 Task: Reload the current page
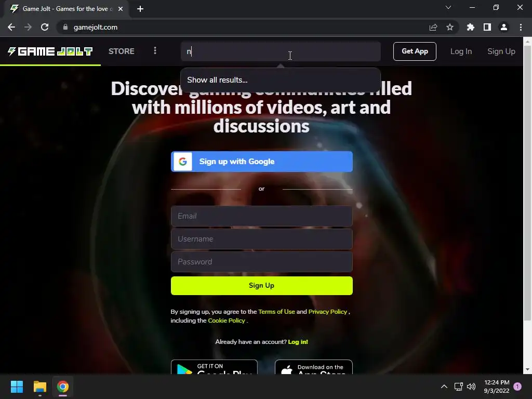pos(45,27)
